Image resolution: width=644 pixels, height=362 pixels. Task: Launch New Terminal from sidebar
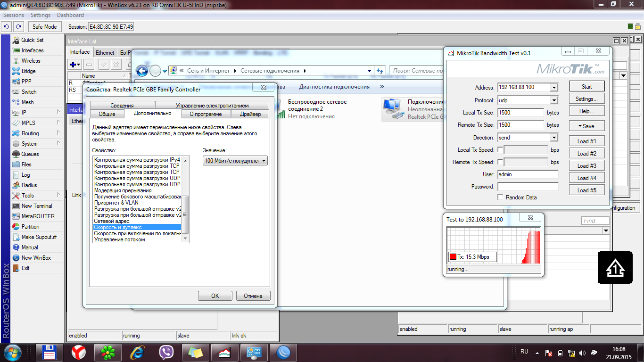37,206
